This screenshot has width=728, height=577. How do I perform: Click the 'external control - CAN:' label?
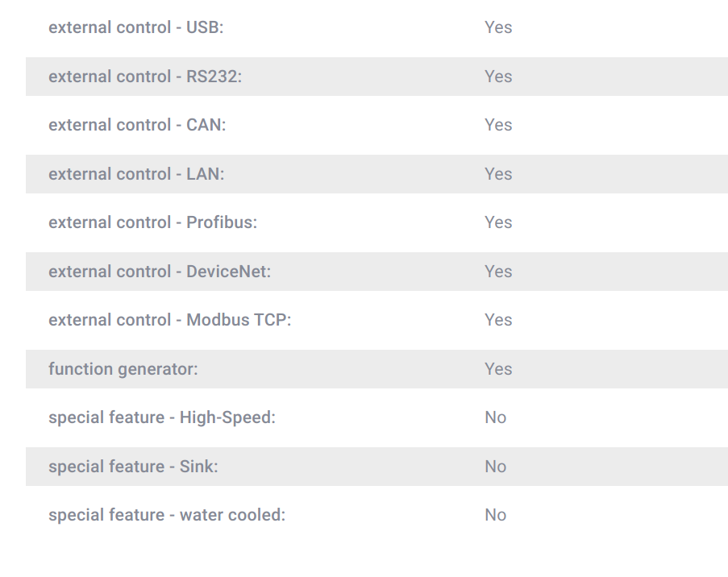(137, 125)
